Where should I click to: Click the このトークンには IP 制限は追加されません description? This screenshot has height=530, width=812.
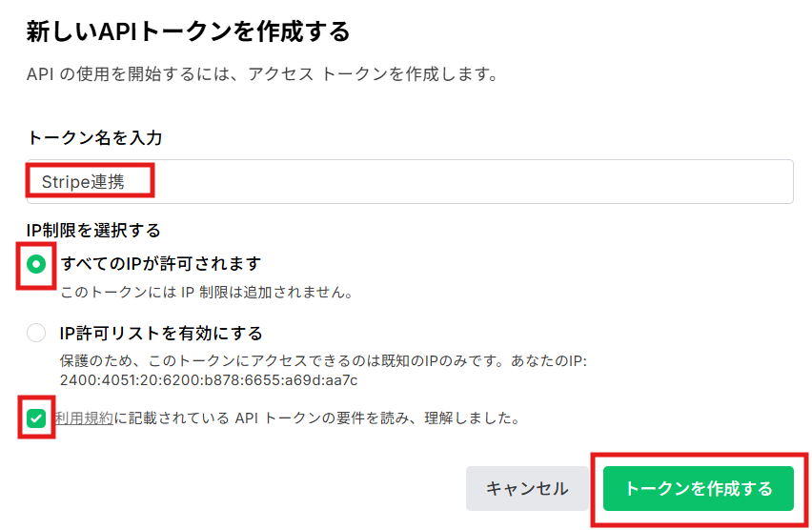[x=207, y=293]
